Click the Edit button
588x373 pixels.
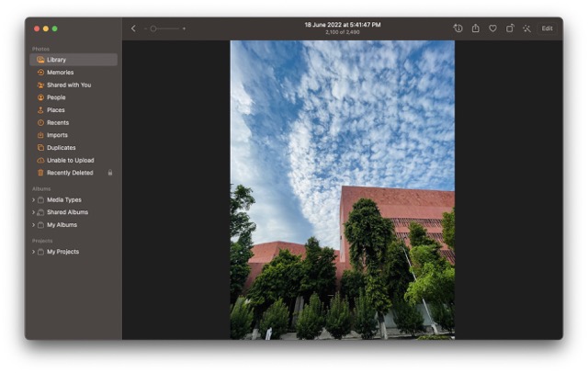[548, 28]
